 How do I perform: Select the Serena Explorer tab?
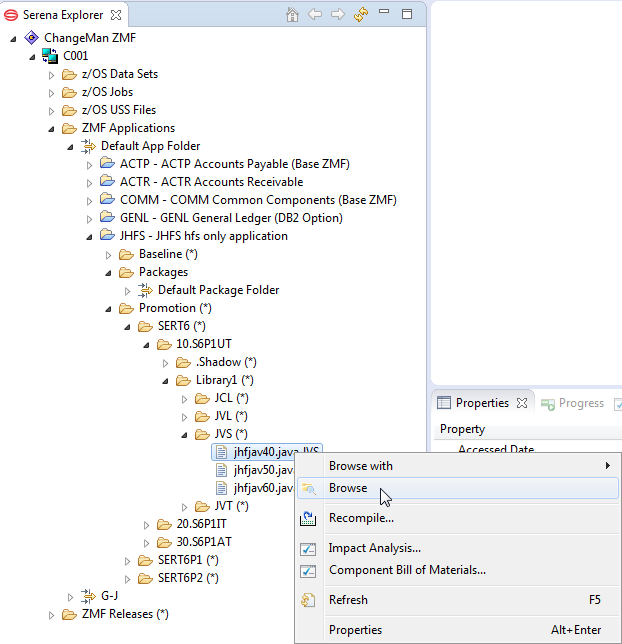click(63, 15)
